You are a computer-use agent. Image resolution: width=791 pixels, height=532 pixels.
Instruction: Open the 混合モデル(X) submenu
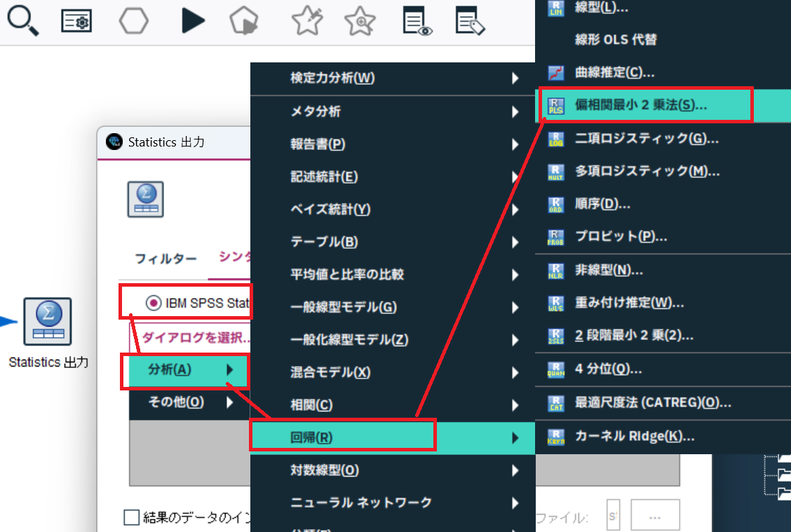[393, 372]
